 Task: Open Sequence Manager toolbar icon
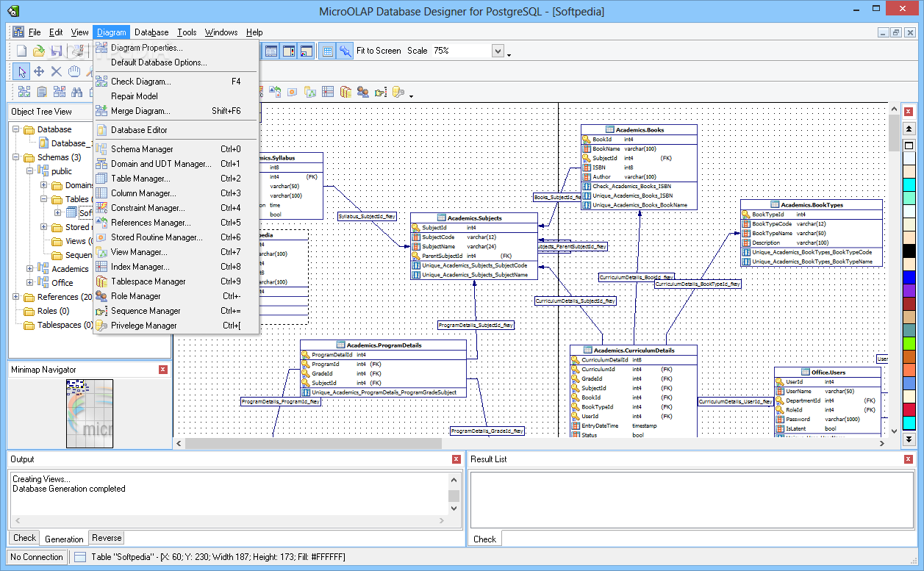(381, 92)
